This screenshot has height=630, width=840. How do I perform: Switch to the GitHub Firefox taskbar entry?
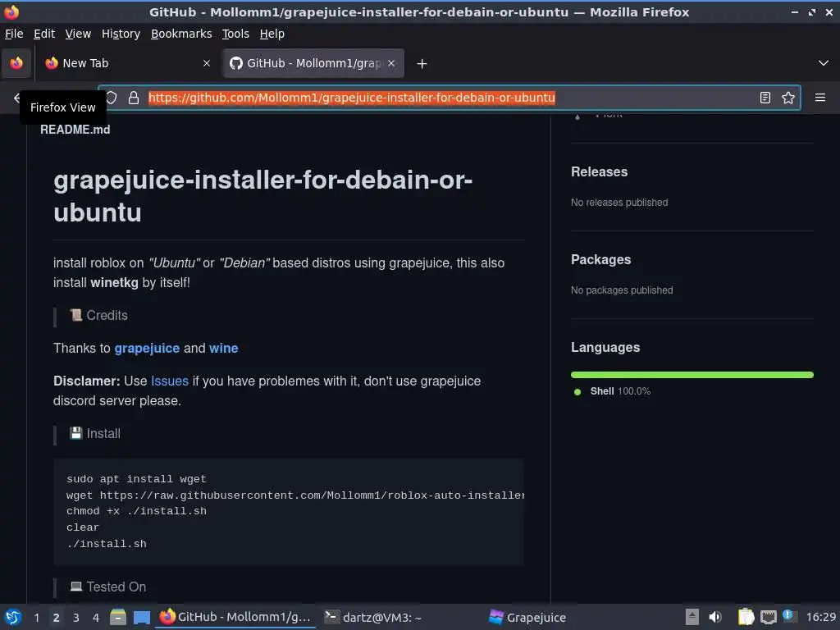[x=235, y=617]
